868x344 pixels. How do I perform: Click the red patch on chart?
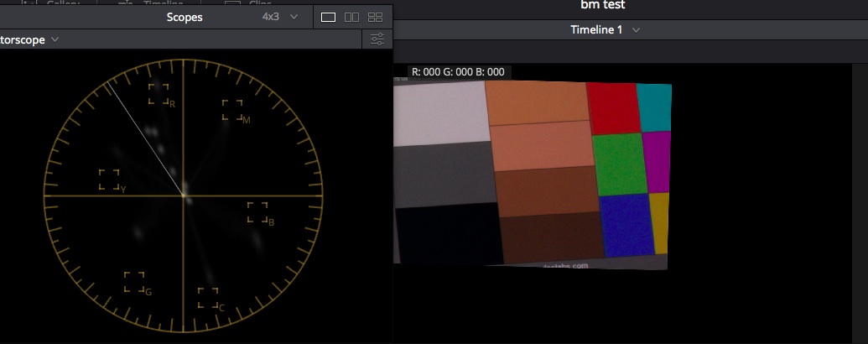pyautogui.click(x=613, y=108)
